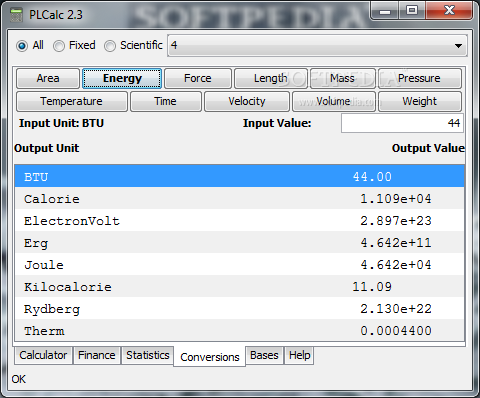Maximize the PLCalc window
The image size is (480, 398).
click(x=412, y=11)
